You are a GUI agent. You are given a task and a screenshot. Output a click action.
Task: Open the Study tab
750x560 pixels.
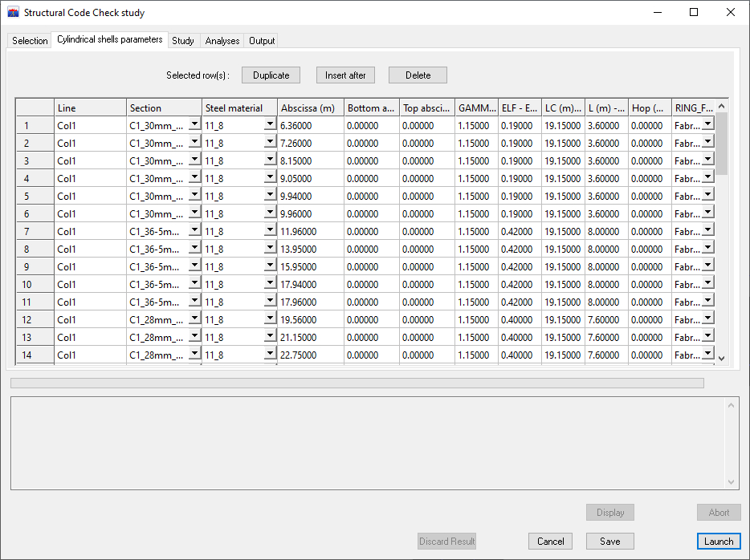183,41
